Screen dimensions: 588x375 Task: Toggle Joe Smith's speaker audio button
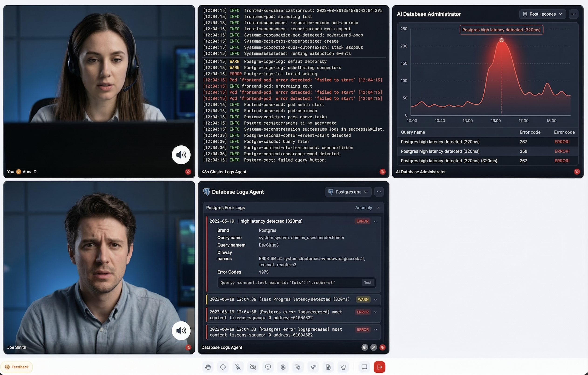[181, 331]
